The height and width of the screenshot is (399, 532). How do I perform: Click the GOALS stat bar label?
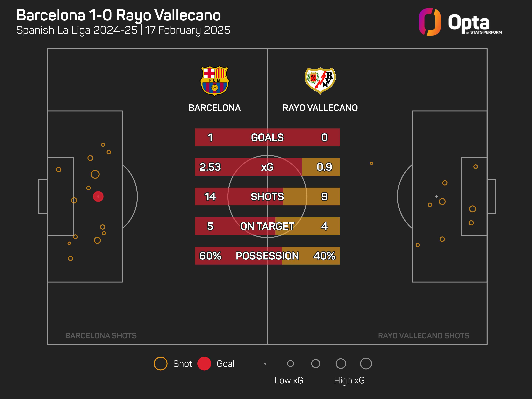tap(267, 137)
